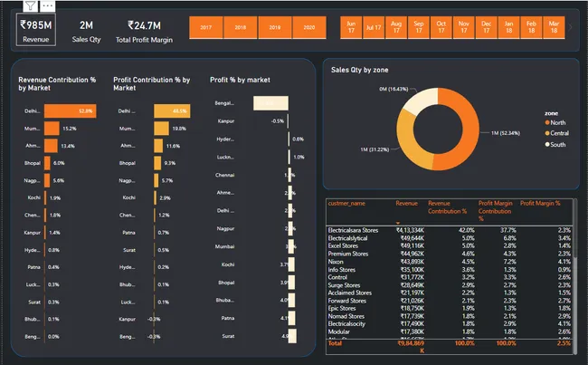
Task: Open the More options ellipsis menu
Action: coord(47,6)
